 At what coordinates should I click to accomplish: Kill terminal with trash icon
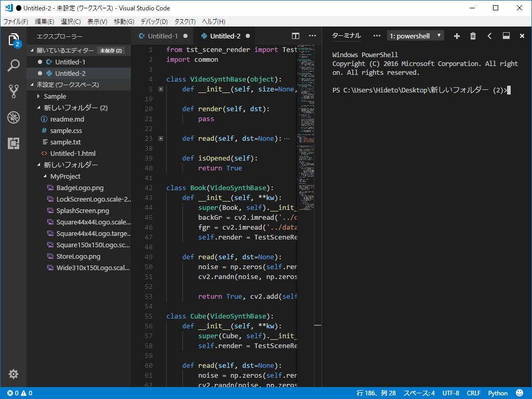[x=473, y=36]
